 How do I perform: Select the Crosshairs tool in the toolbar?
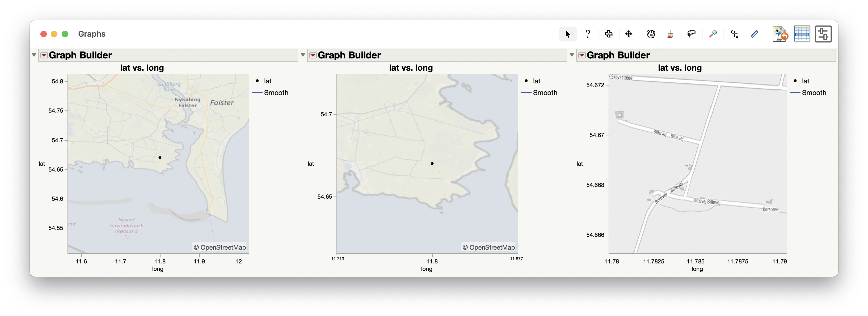coord(609,34)
